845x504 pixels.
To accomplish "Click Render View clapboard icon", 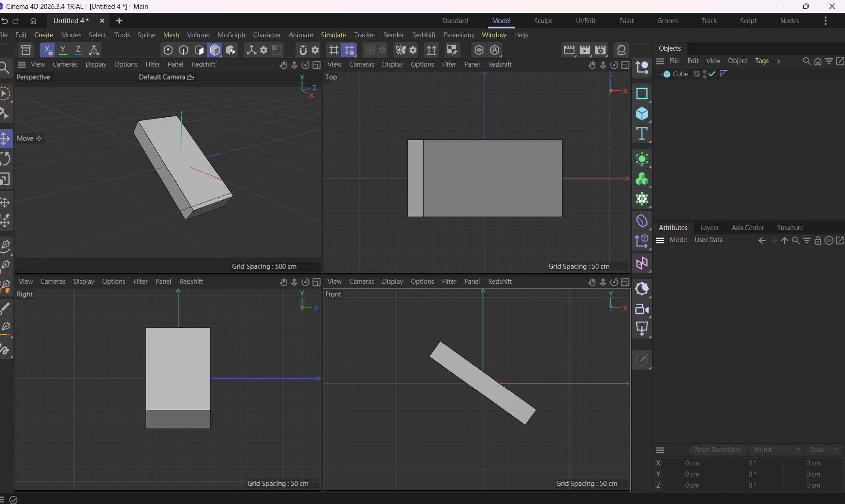I will [569, 50].
